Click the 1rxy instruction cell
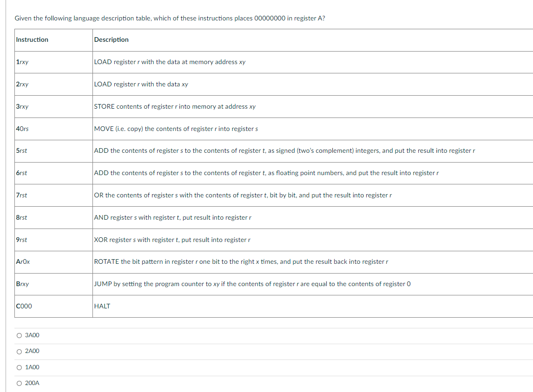 click(x=21, y=62)
